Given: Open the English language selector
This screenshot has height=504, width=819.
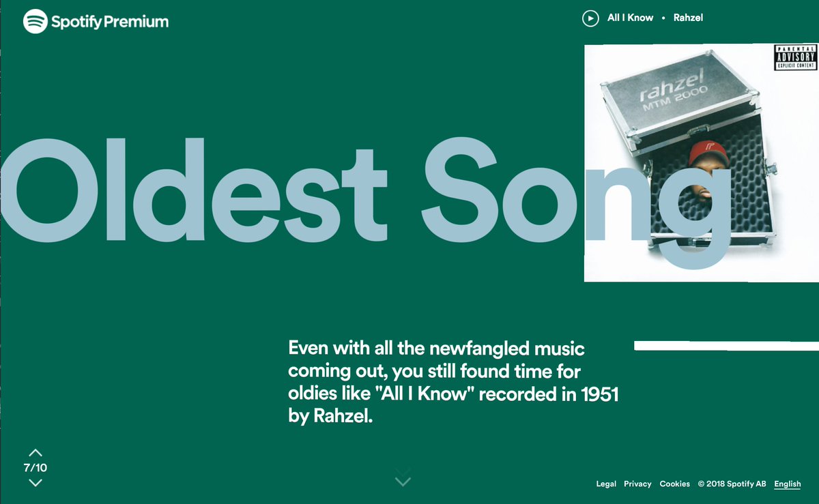Looking at the screenshot, I should click(x=788, y=484).
